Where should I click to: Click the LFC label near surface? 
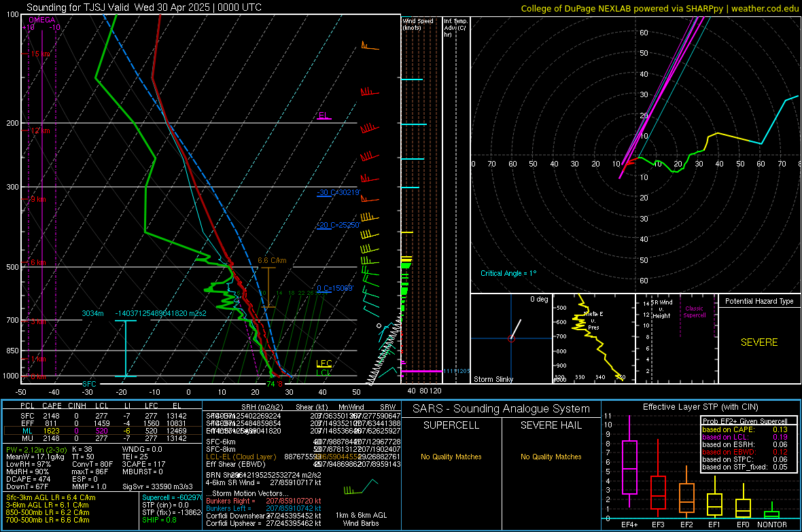point(324,363)
